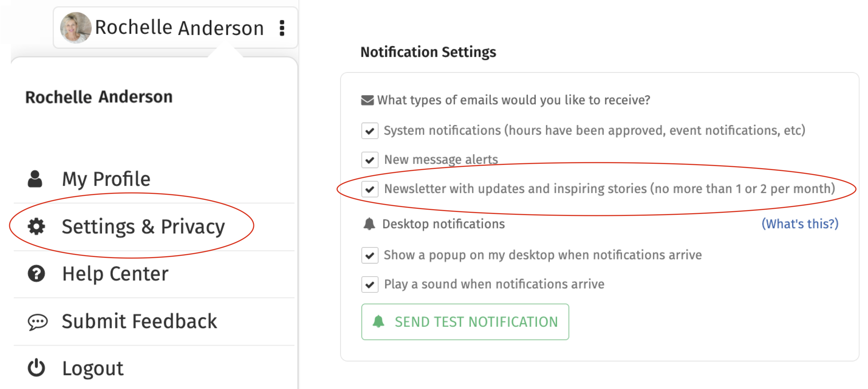Click the power icon beside Logout
Image resolution: width=868 pixels, height=389 pixels.
point(36,368)
